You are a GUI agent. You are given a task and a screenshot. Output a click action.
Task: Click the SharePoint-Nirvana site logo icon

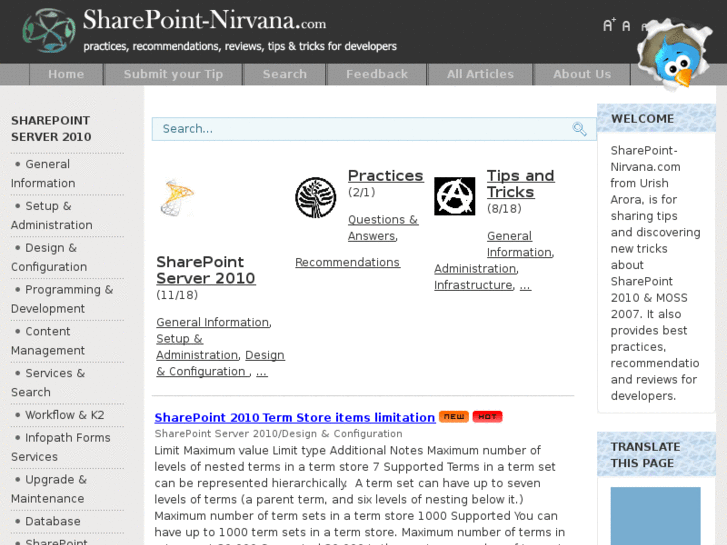[x=49, y=31]
